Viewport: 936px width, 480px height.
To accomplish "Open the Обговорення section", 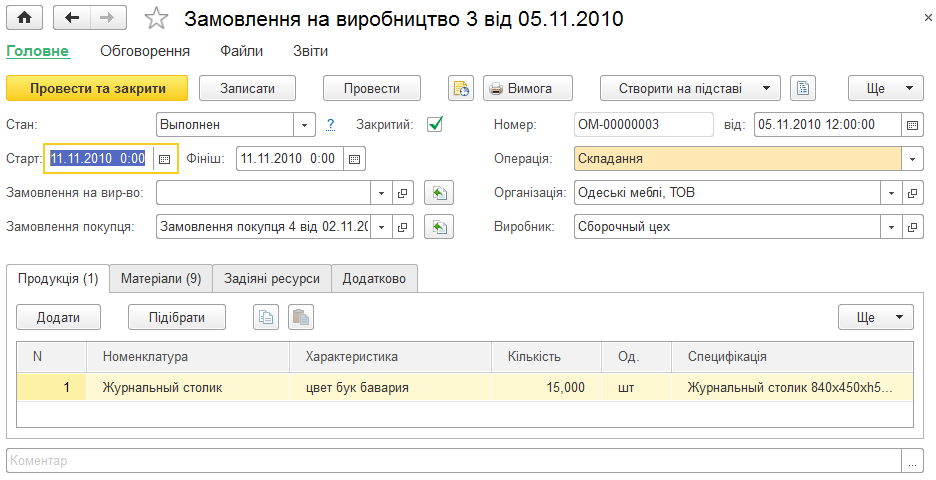I will (145, 51).
